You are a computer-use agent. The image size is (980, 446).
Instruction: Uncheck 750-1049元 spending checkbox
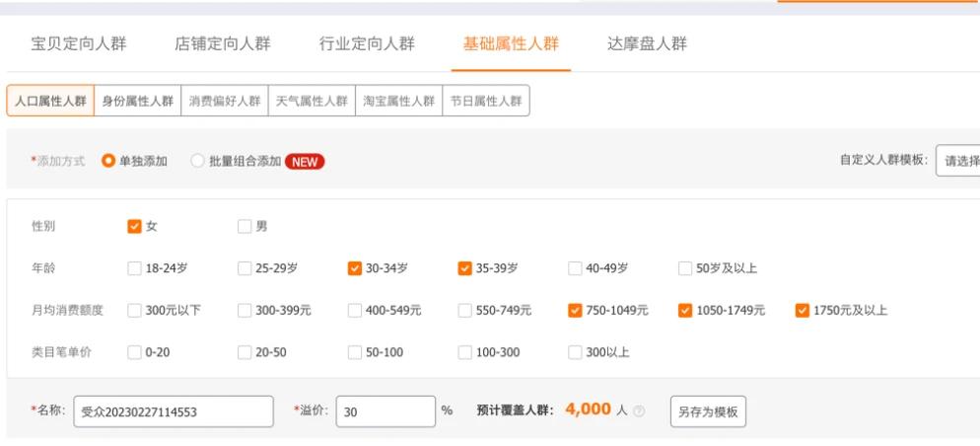575,310
